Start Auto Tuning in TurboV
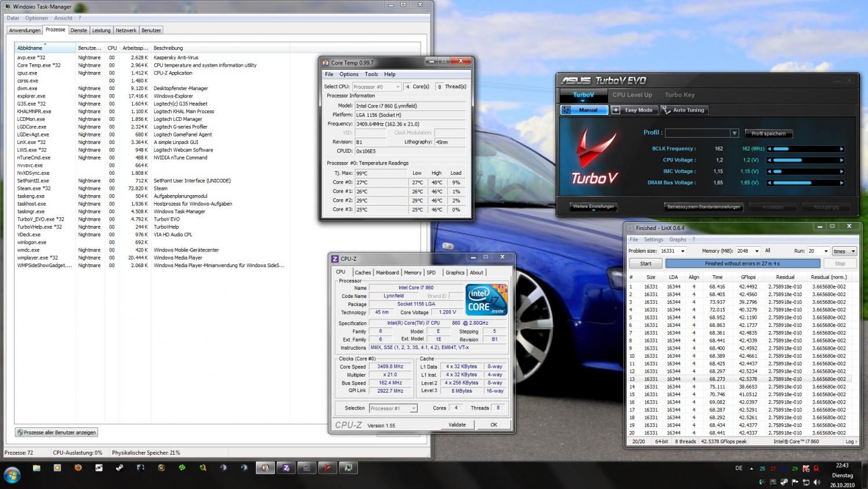This screenshot has width=868, height=489. pyautogui.click(x=685, y=110)
